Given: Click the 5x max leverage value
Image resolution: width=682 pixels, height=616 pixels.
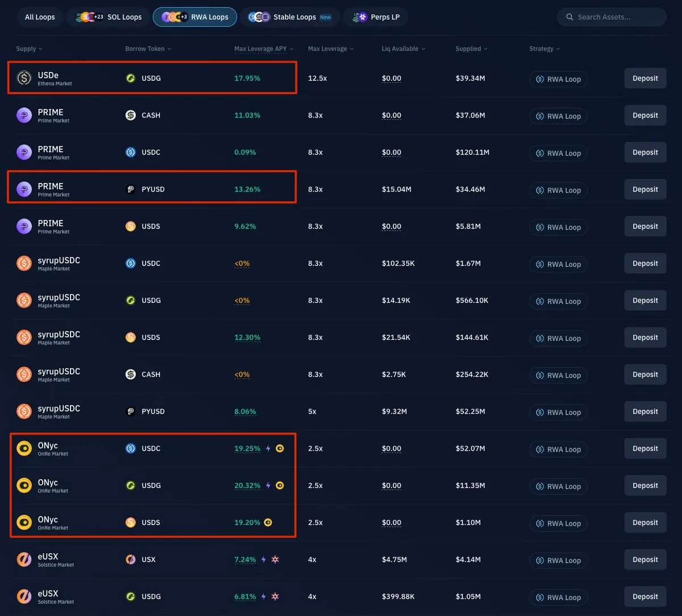Looking at the screenshot, I should click(312, 411).
